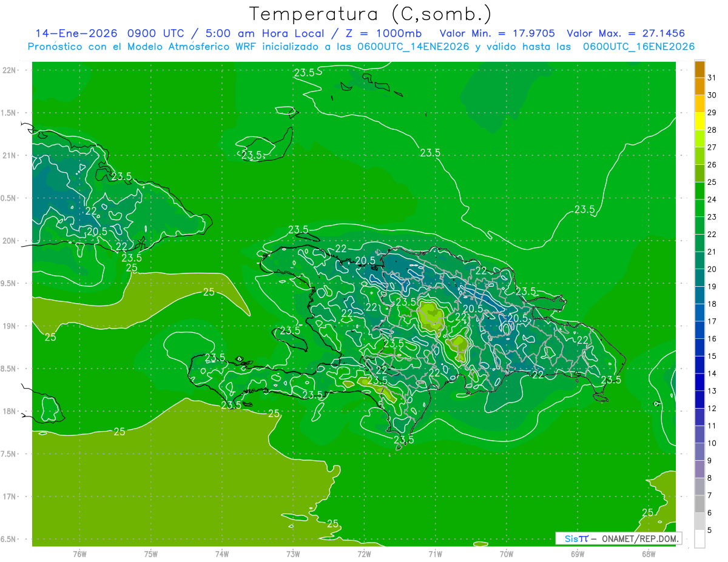Click the longitude axis label "74W"
The image size is (728, 562).
click(222, 555)
